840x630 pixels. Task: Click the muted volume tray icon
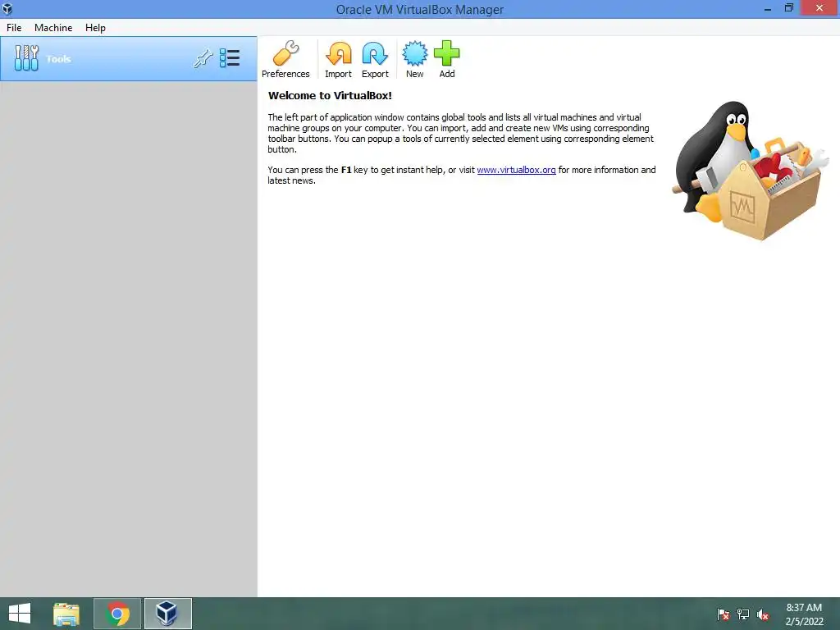[763, 614]
